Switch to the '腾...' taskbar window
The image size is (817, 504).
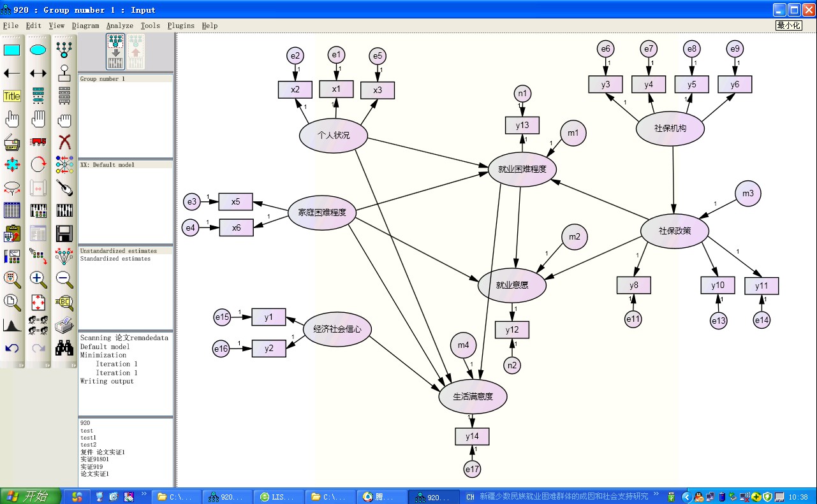tap(381, 497)
